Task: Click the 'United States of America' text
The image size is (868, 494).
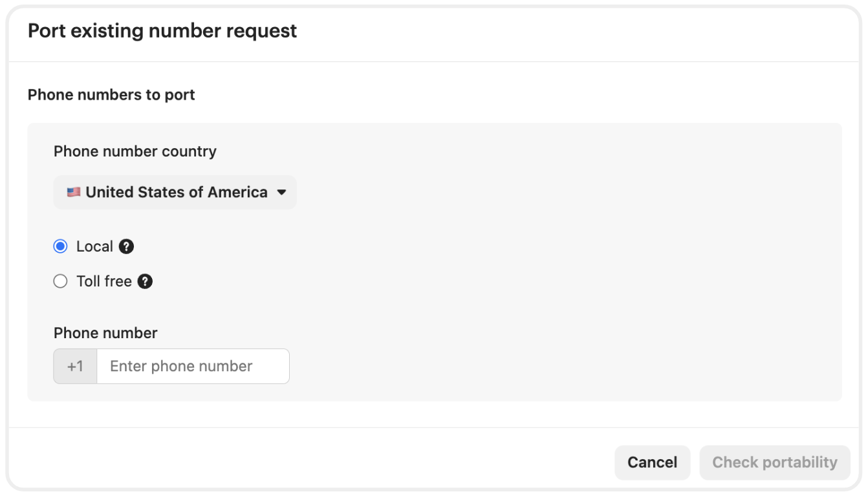Action: click(x=177, y=192)
